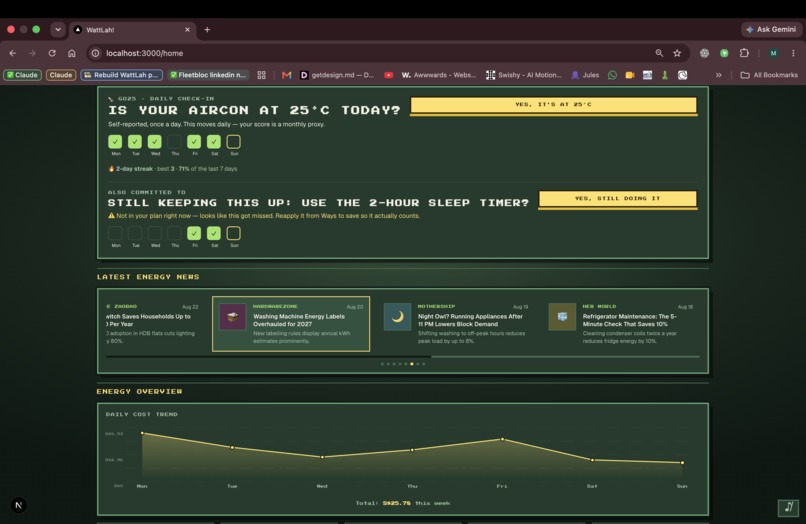Screen dimensions: 806x524
Task: Open the yellow video camera bookmark icon
Action: coord(630,75)
